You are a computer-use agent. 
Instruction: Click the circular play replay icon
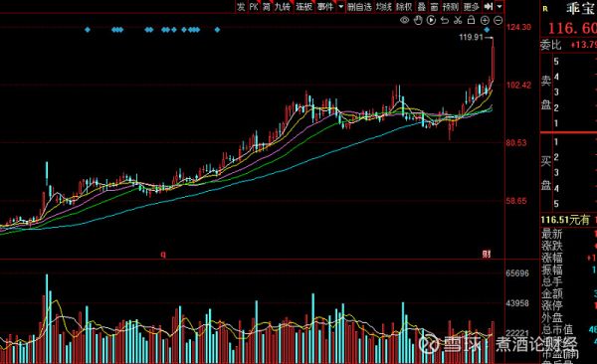coord(431,20)
